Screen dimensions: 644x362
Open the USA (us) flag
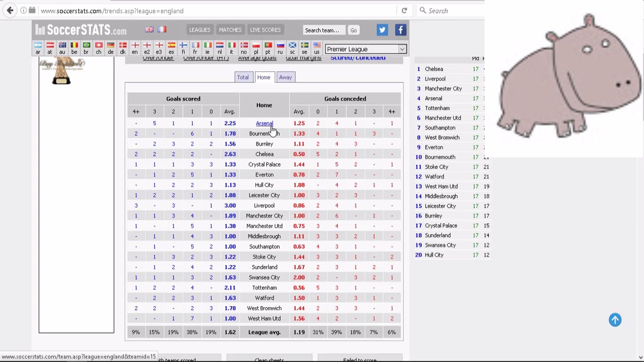[x=316, y=46]
